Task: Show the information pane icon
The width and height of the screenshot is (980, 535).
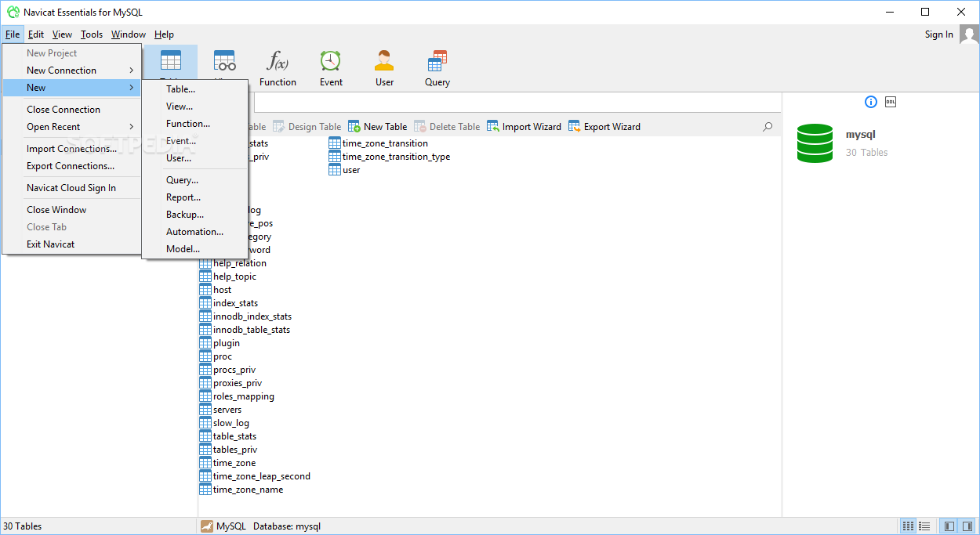Action: pyautogui.click(x=871, y=102)
